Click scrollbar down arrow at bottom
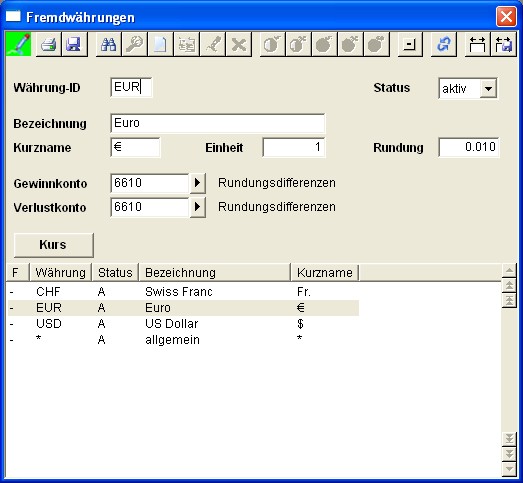 509,469
